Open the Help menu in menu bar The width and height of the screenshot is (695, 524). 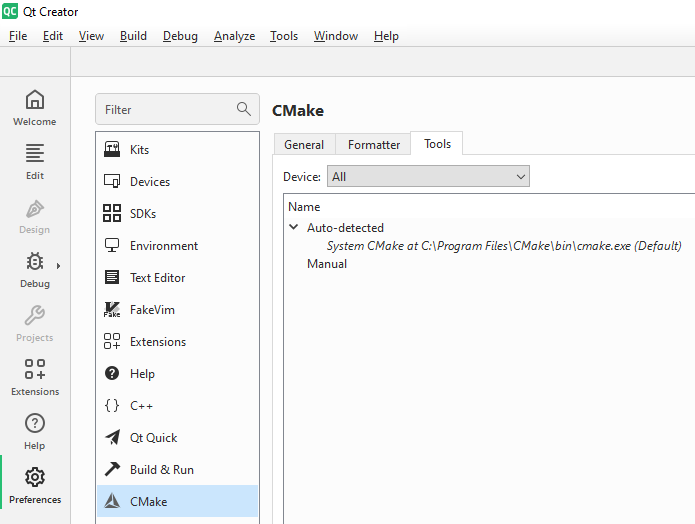point(386,36)
